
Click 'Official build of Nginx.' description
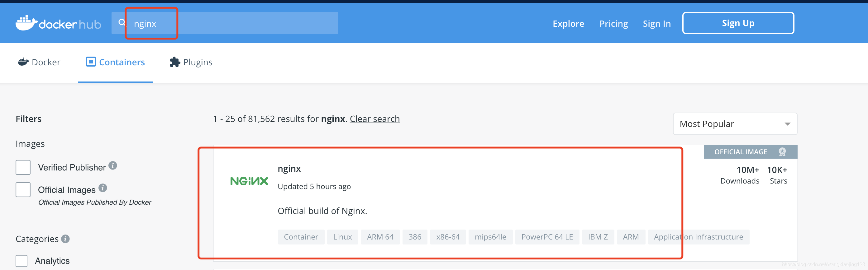point(322,211)
